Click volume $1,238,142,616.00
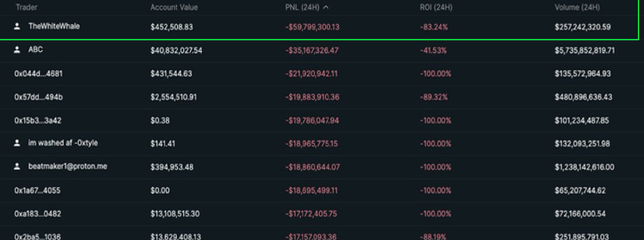644x240 pixels. coord(585,167)
